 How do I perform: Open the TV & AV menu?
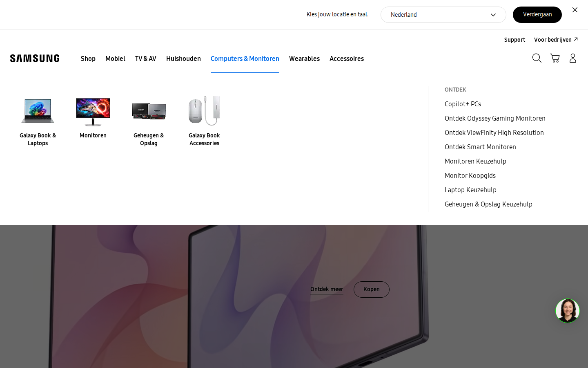[146, 58]
